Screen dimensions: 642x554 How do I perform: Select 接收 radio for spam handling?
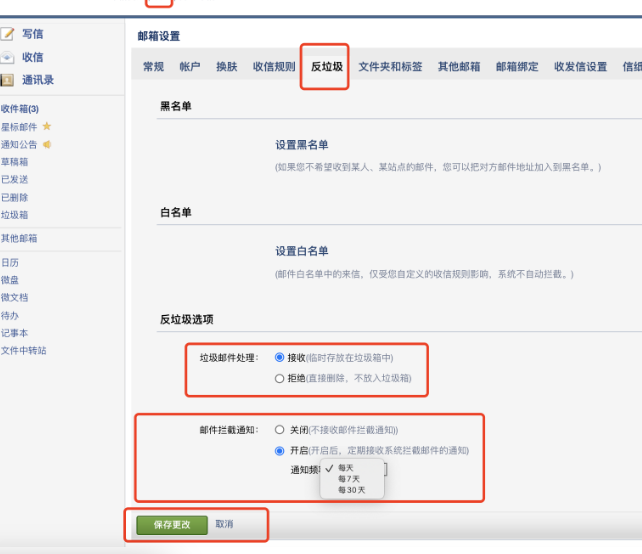point(279,358)
